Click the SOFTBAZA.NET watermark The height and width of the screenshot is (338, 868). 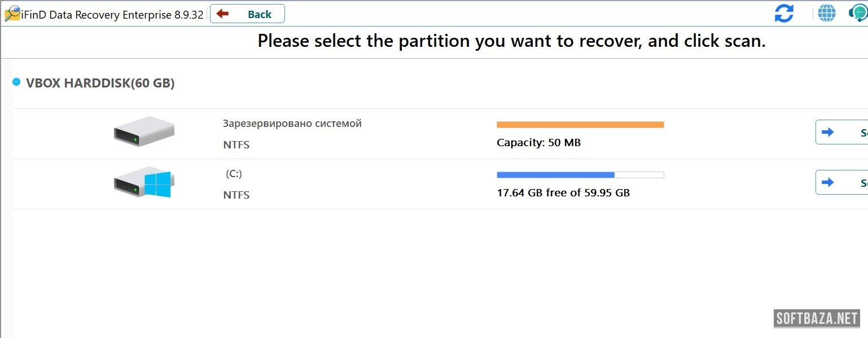coord(817,319)
